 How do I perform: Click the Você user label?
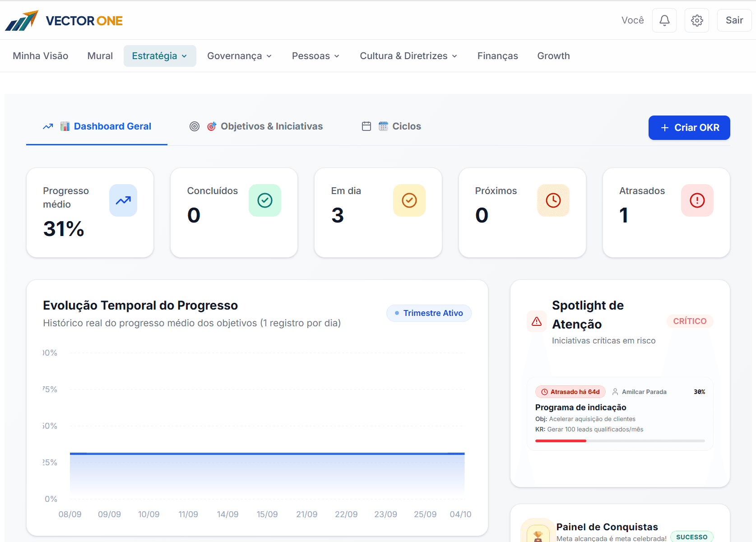point(632,20)
